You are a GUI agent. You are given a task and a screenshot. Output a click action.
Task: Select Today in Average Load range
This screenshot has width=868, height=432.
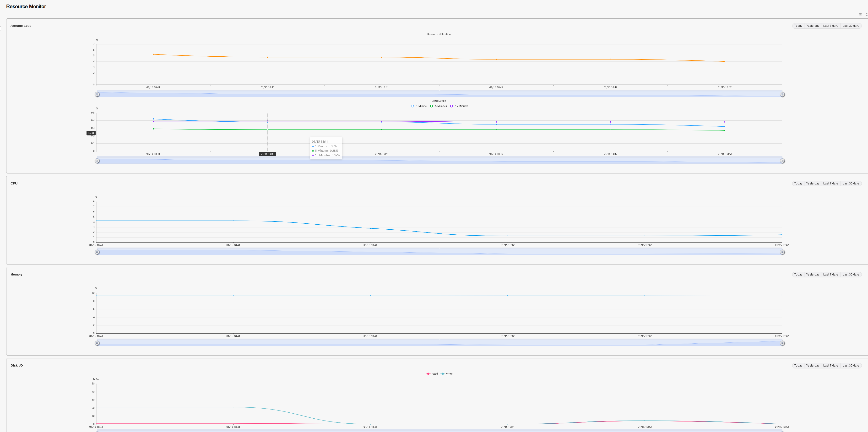pos(798,26)
